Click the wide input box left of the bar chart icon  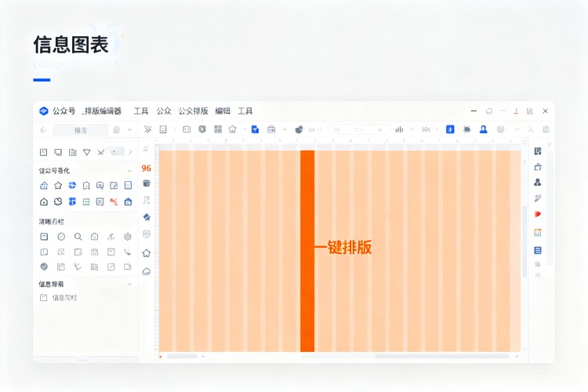(358, 129)
